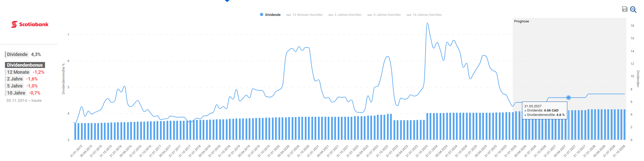Click the Prognose label in forecast area
Viewport: 644px width, 161px height.
pyautogui.click(x=521, y=21)
